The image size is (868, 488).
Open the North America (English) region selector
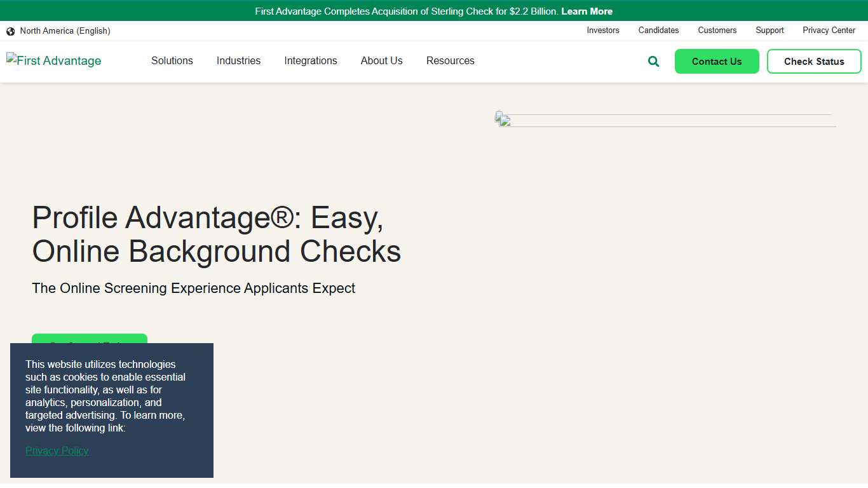[x=65, y=30]
